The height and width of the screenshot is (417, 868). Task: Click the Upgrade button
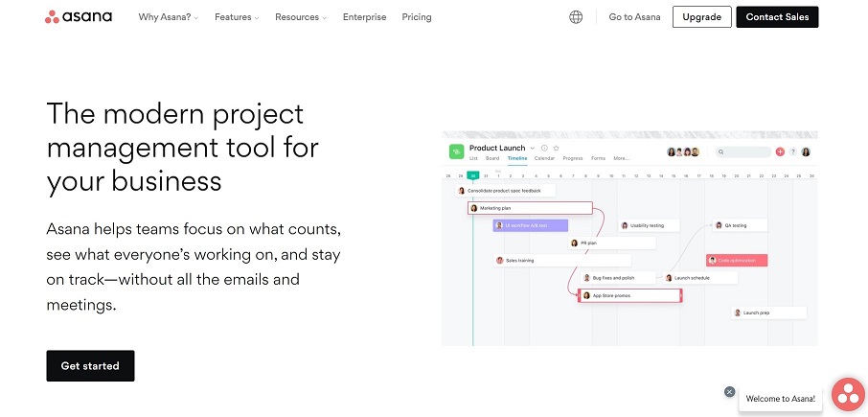click(x=702, y=17)
